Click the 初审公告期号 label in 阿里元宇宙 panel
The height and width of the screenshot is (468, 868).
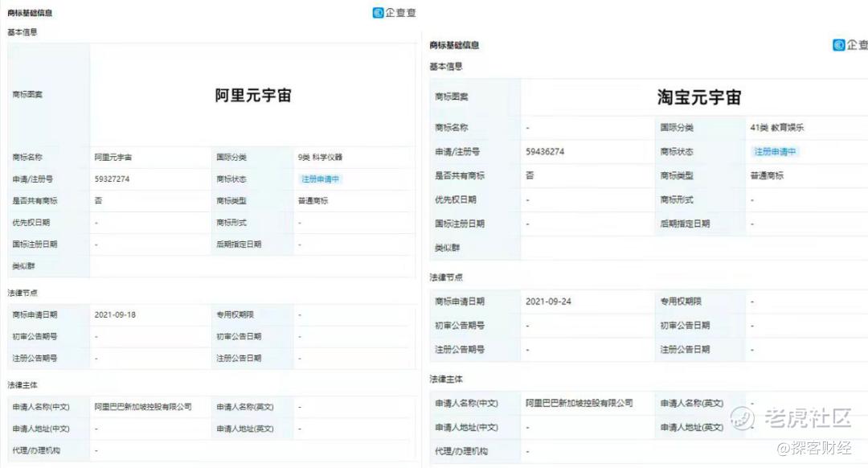[x=35, y=336]
